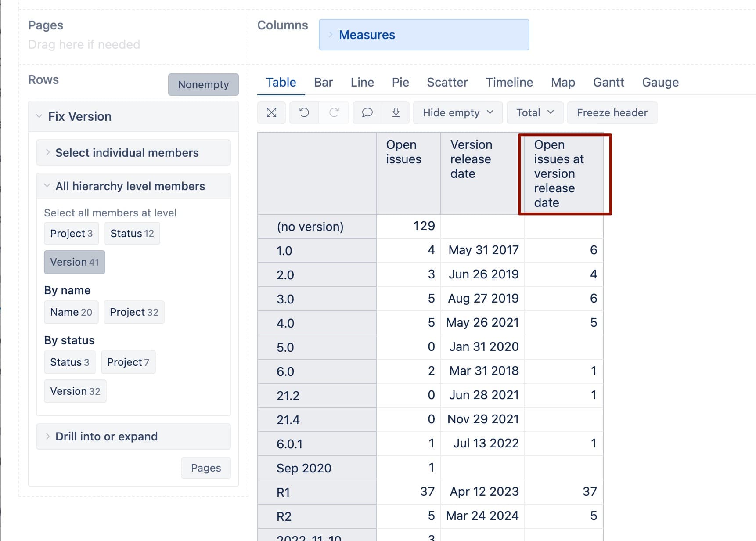The width and height of the screenshot is (756, 541).
Task: Click the 129 open issues cell
Action: [x=408, y=226]
